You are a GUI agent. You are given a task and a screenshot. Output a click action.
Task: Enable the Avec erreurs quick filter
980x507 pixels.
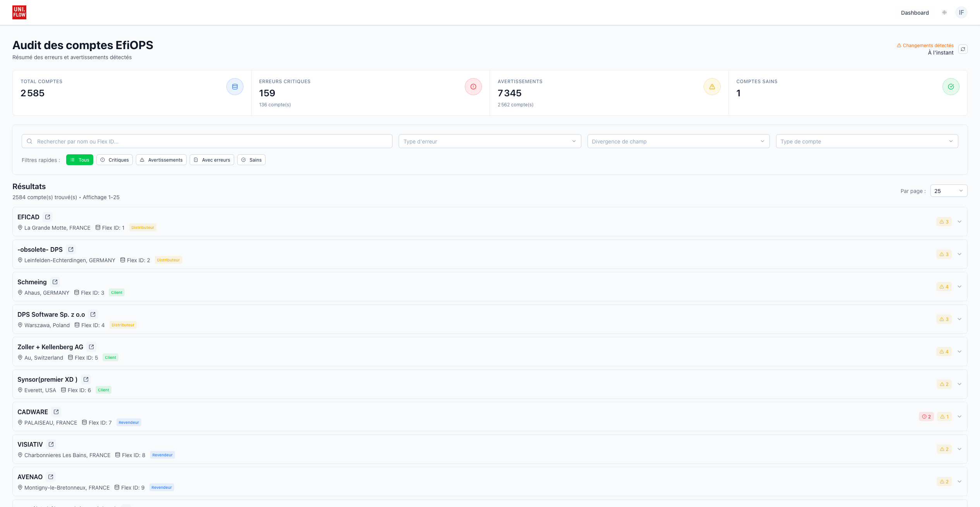click(212, 160)
